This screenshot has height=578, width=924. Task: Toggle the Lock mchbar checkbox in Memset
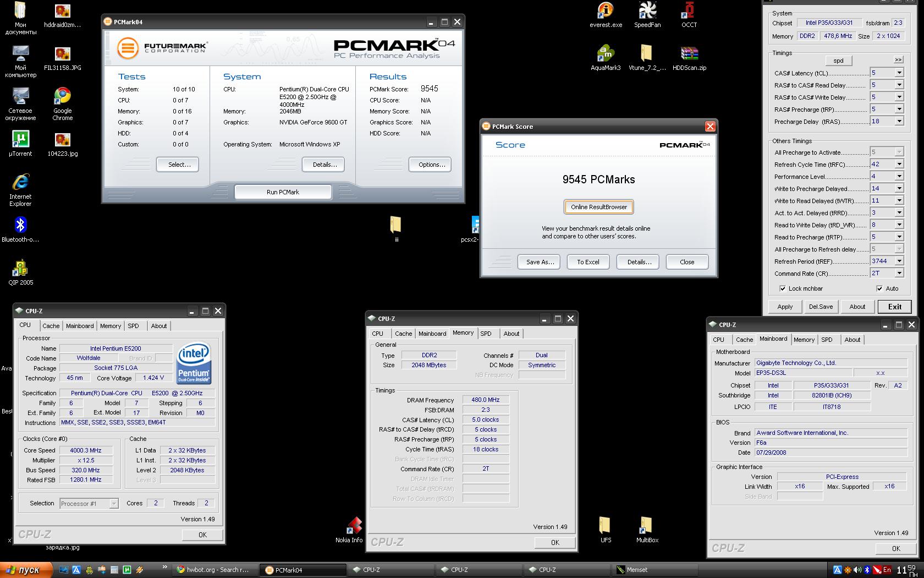[783, 288]
